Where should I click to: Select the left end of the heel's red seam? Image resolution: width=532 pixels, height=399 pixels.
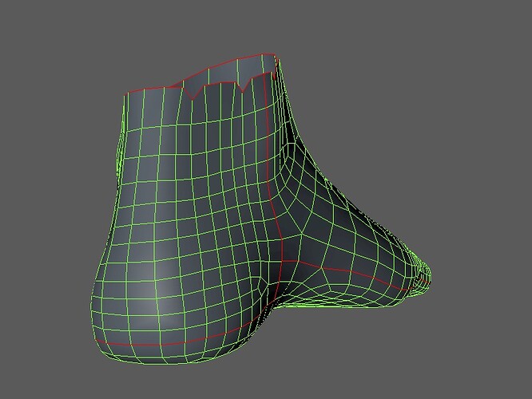point(97,339)
